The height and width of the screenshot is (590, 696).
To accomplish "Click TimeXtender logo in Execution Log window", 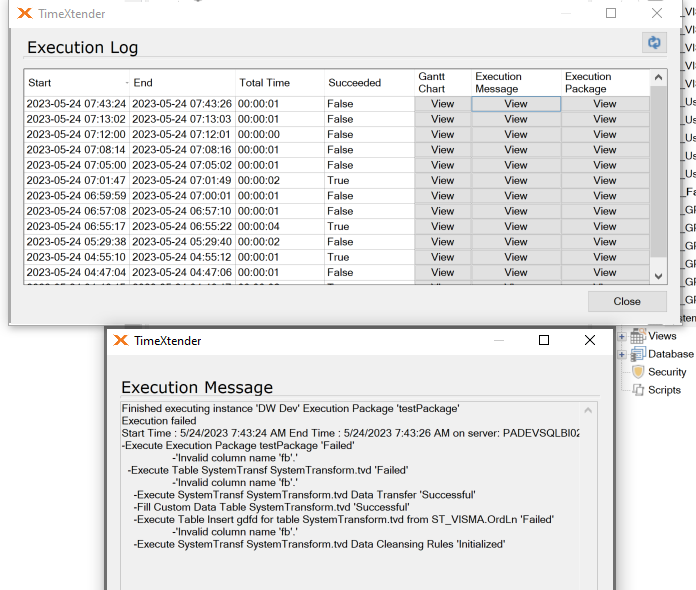I will tap(25, 14).
